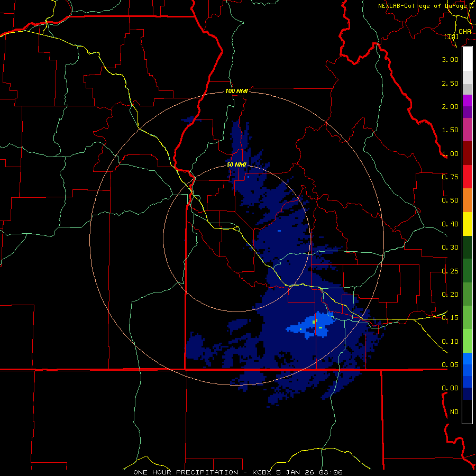Choose the yellow 0.40 legend swatch
This screenshot has width=476, height=476.
pos(467,224)
